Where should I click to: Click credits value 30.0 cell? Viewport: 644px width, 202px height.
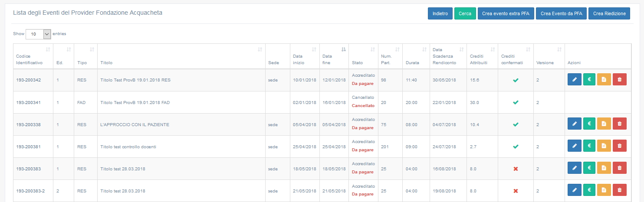click(483, 102)
